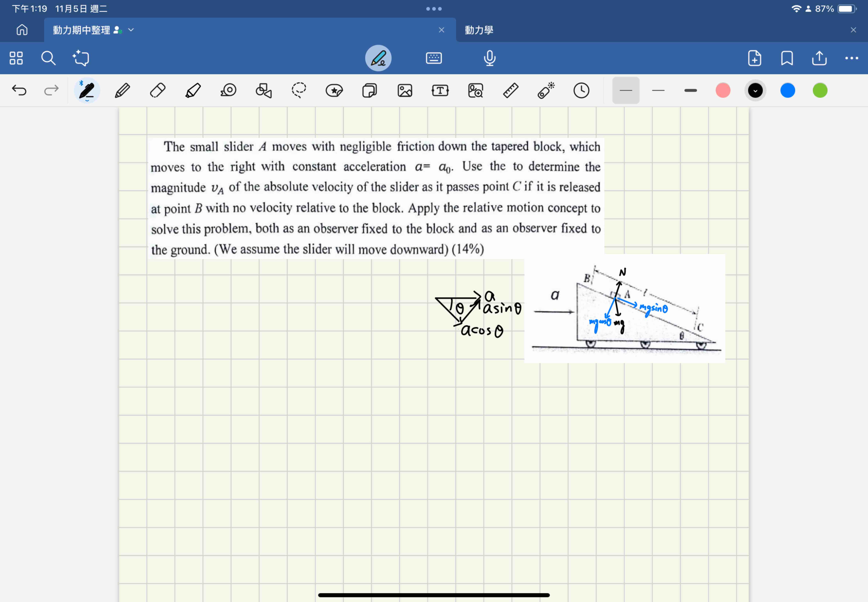Select the Eraser tool
Image resolution: width=868 pixels, height=602 pixels.
click(157, 90)
